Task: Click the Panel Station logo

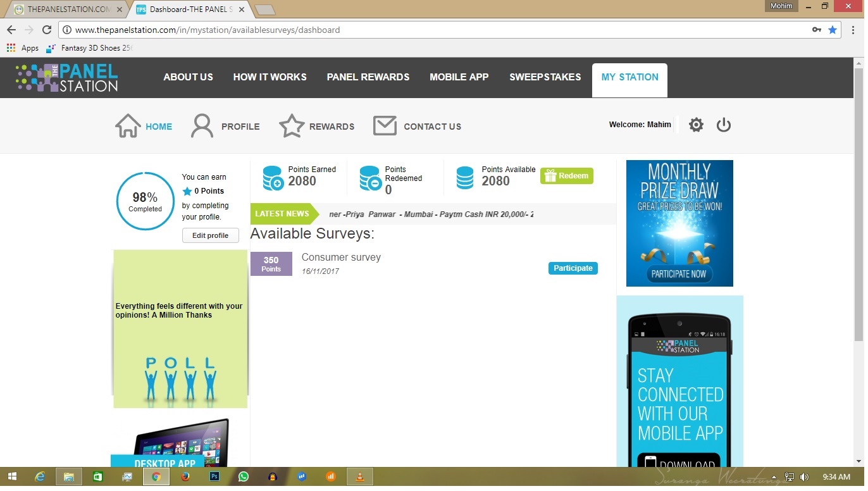Action: click(x=67, y=78)
